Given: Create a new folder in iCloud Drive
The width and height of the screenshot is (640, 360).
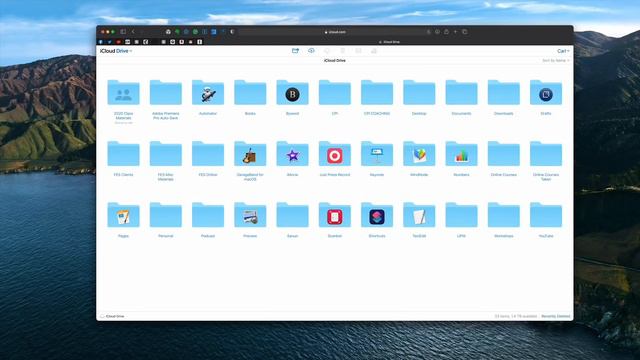Looking at the screenshot, I should (295, 51).
